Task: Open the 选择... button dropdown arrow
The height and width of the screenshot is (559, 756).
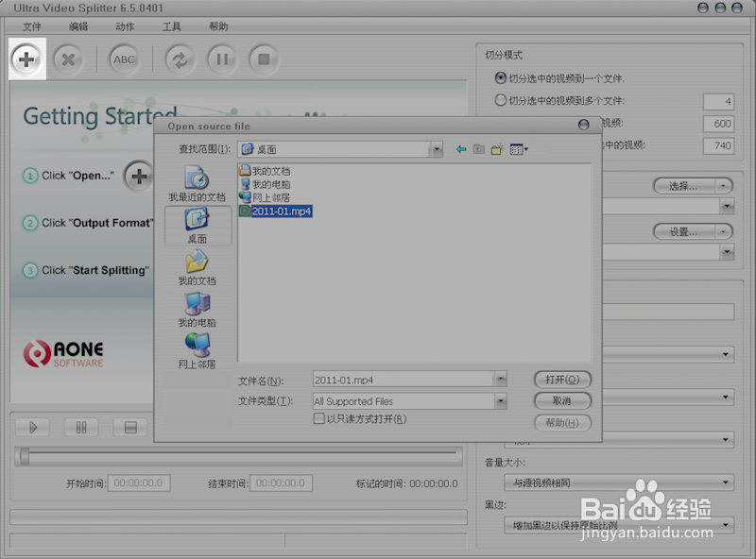Action: pos(723,186)
